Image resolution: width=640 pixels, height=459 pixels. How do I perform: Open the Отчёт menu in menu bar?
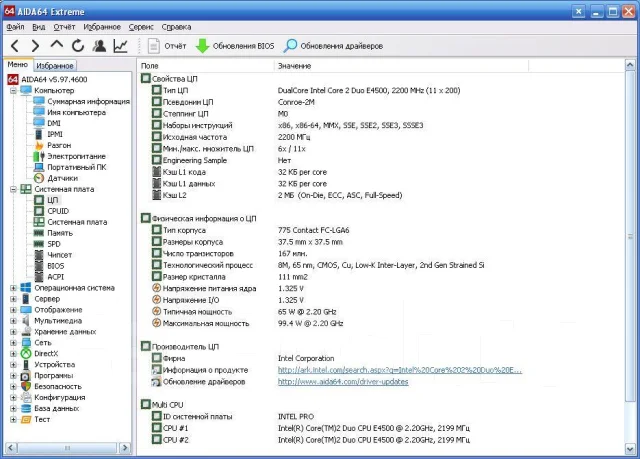coord(64,27)
